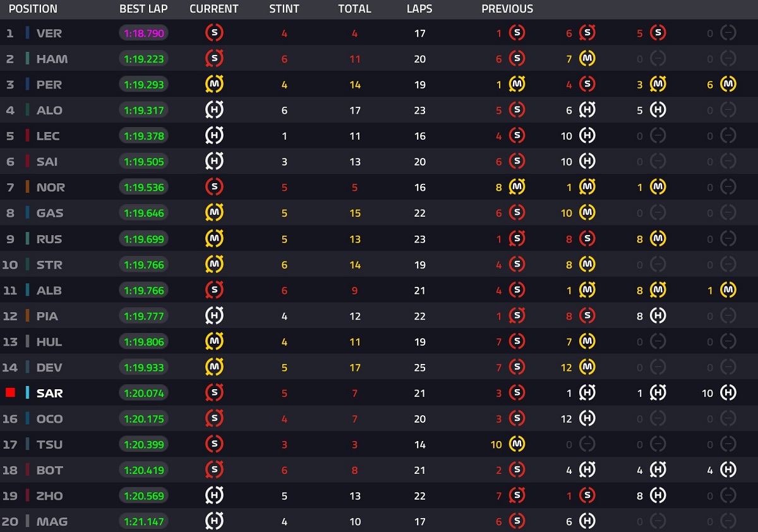Click ALB's fourth previous medium tyre icon

pos(728,290)
